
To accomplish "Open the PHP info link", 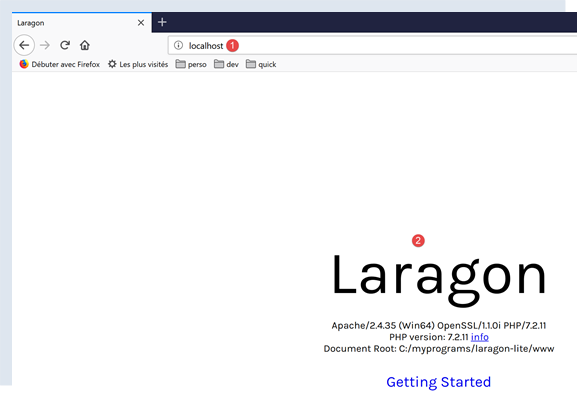I will click(x=480, y=337).
